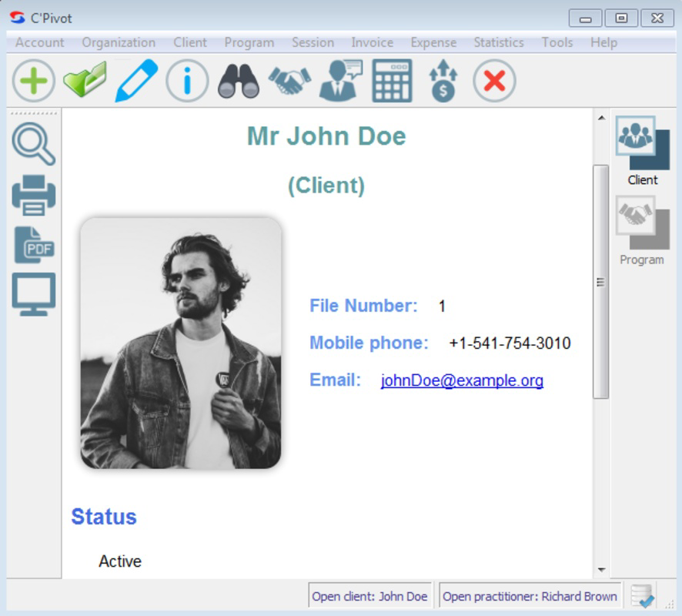Open the Invoice menu

pyautogui.click(x=373, y=42)
